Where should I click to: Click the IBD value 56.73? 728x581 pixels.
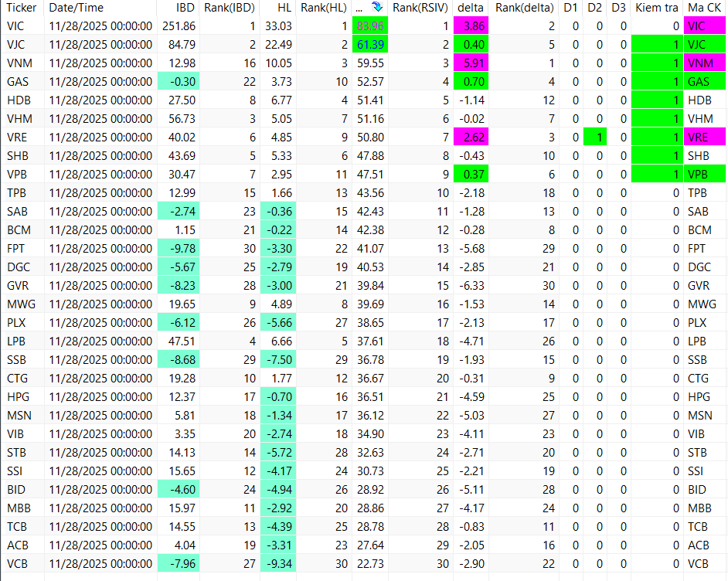click(x=182, y=119)
